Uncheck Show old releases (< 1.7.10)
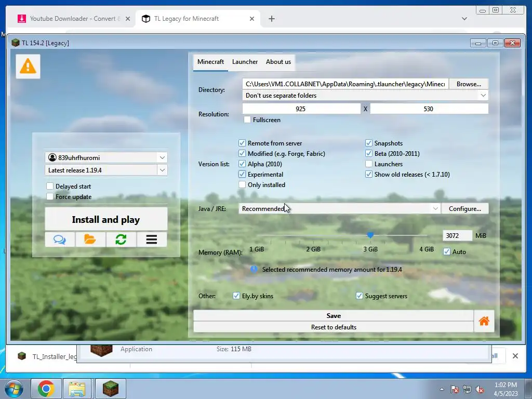The image size is (532, 399). pos(369,175)
